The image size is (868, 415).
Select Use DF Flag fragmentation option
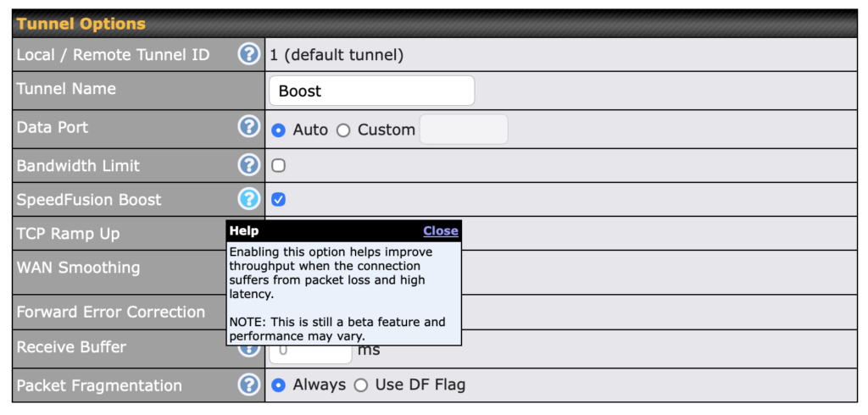[361, 385]
